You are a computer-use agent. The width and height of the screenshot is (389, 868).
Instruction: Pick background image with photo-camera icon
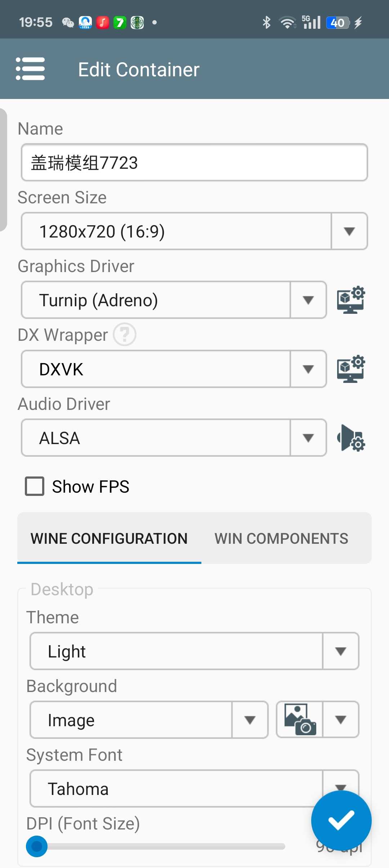coord(300,719)
